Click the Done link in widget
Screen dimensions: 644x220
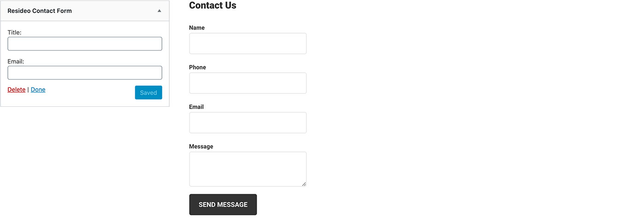(38, 90)
